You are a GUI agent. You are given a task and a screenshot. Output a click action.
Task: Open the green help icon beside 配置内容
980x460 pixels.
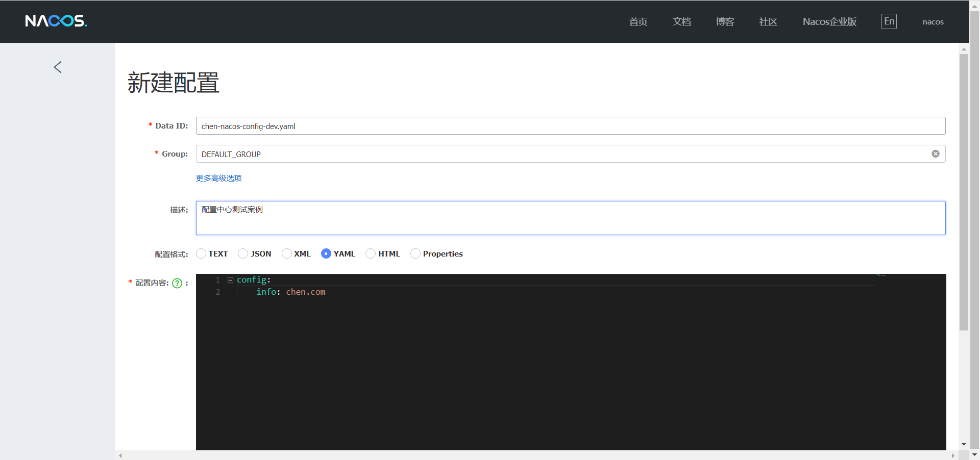pos(177,283)
